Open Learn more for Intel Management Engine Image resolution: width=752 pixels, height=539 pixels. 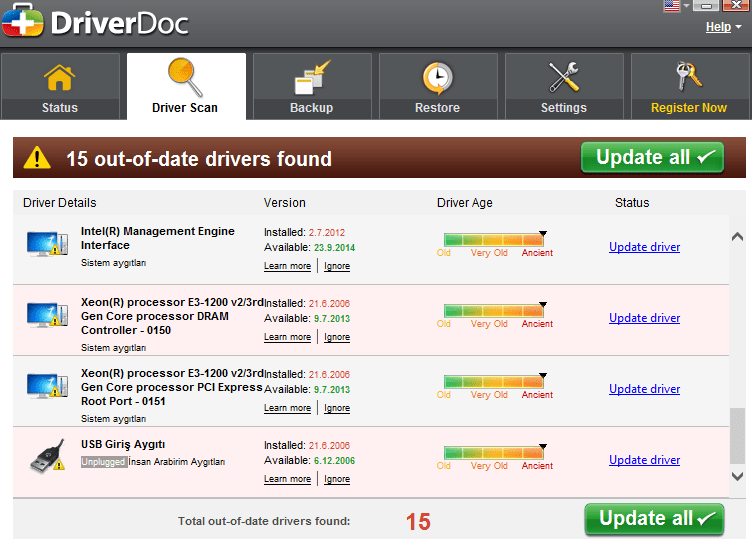click(x=287, y=266)
